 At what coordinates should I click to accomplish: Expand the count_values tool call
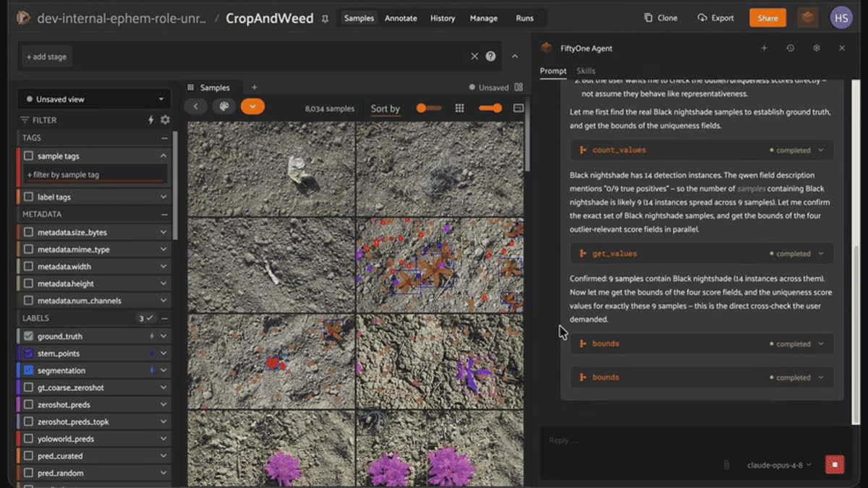point(702,150)
